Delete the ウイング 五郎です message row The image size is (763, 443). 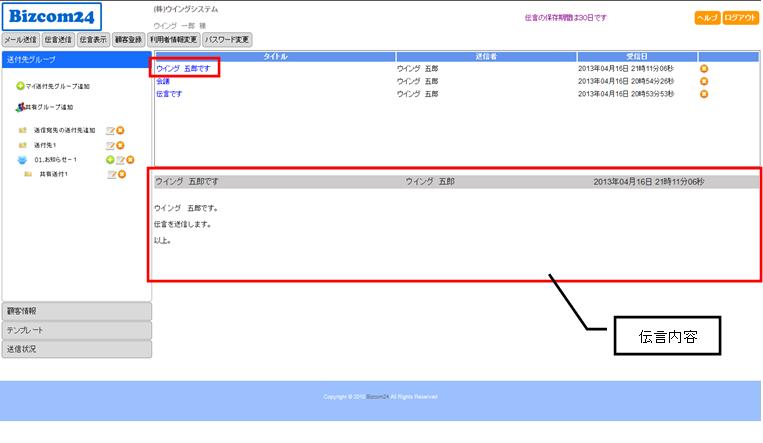coord(704,69)
